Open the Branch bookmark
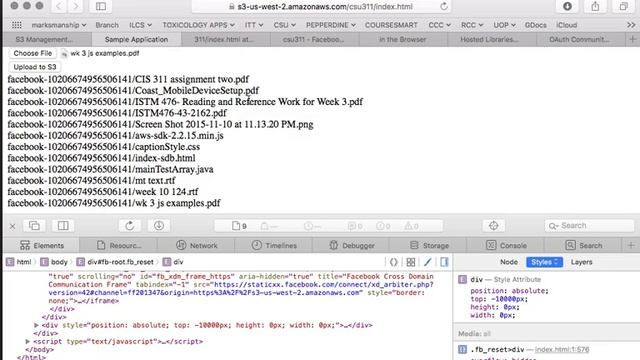Viewport: 640px width, 360px height. click(107, 25)
